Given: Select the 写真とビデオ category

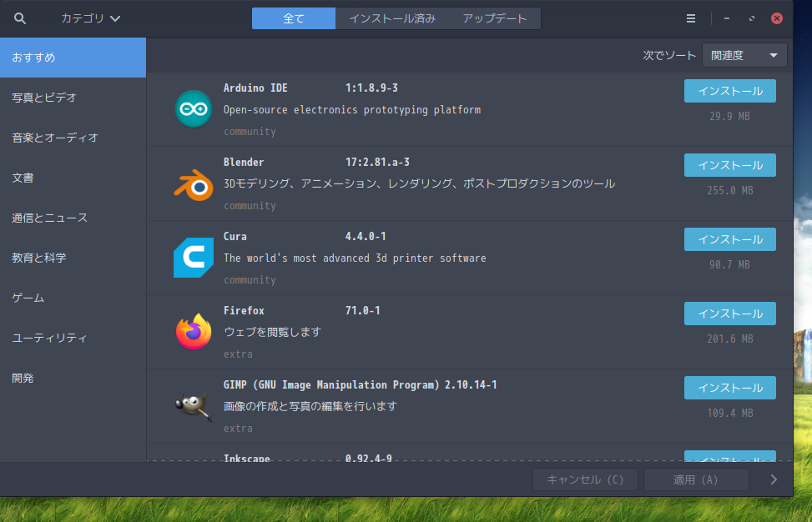Looking at the screenshot, I should 73,98.
